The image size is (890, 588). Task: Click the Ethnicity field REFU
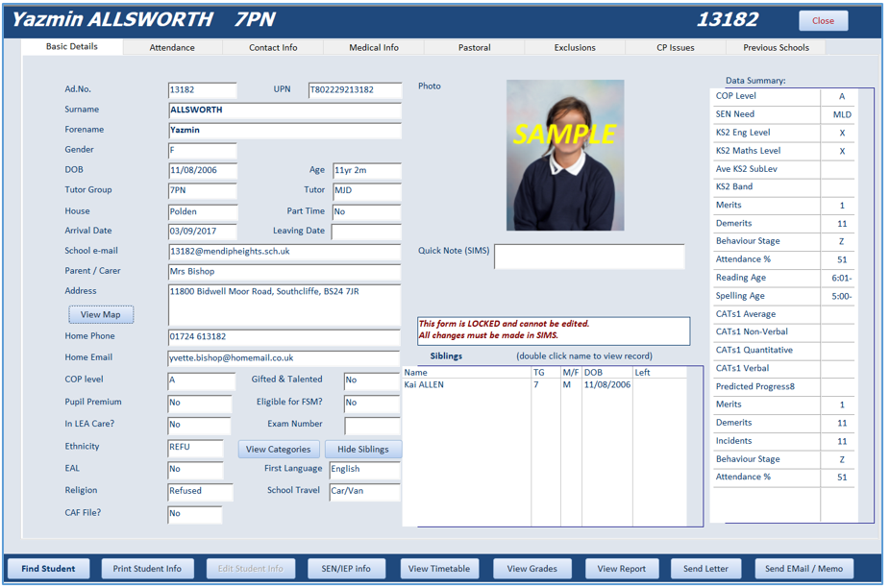pos(196,448)
